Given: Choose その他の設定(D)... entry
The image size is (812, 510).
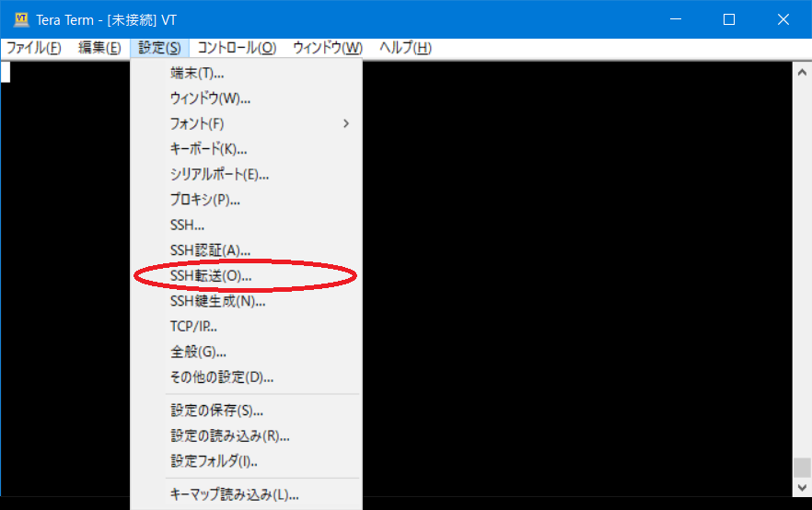Looking at the screenshot, I should [246, 377].
